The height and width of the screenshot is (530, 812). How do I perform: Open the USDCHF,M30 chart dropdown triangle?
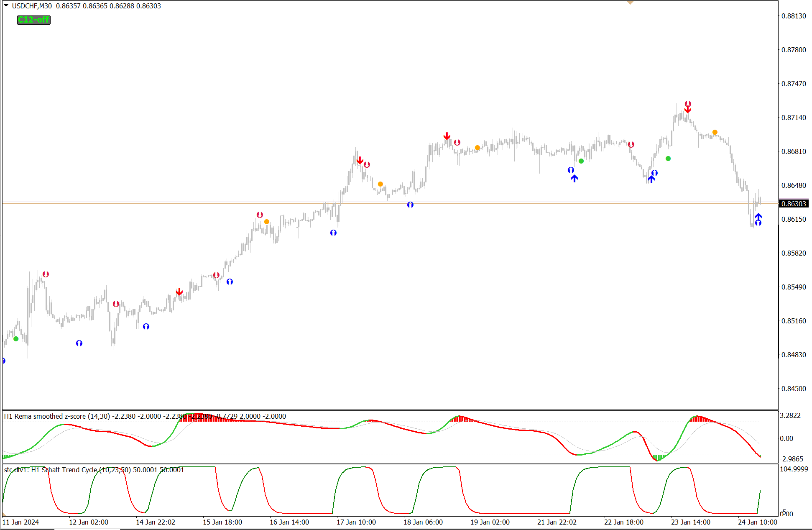(x=6, y=5)
